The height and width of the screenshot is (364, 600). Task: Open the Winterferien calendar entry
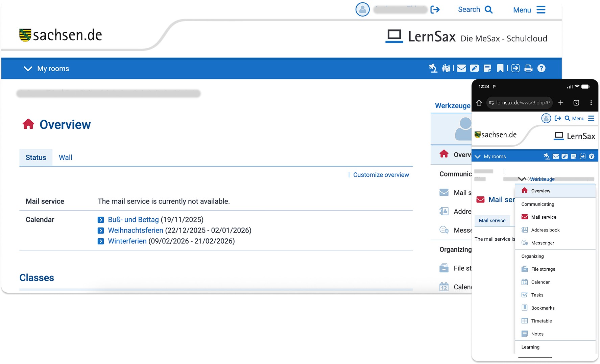[x=127, y=241]
